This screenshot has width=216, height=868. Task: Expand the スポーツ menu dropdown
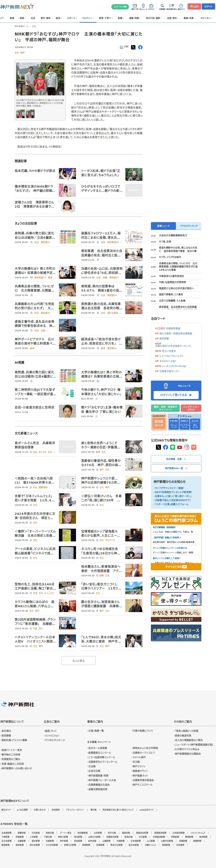pyautogui.click(x=72, y=18)
